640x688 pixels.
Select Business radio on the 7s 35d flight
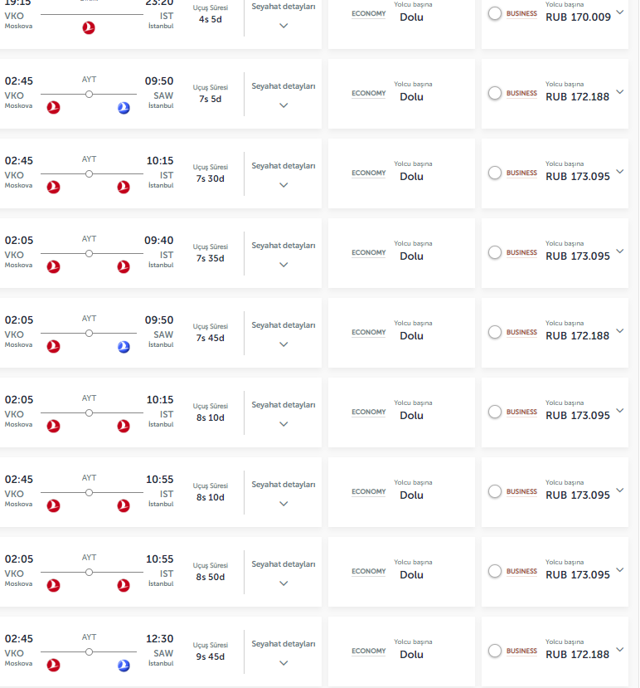[x=495, y=253]
